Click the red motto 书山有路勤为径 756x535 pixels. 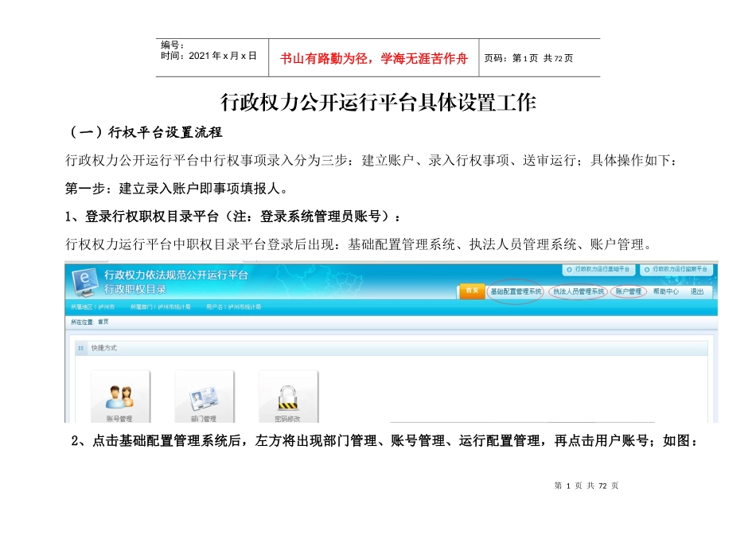[374, 58]
